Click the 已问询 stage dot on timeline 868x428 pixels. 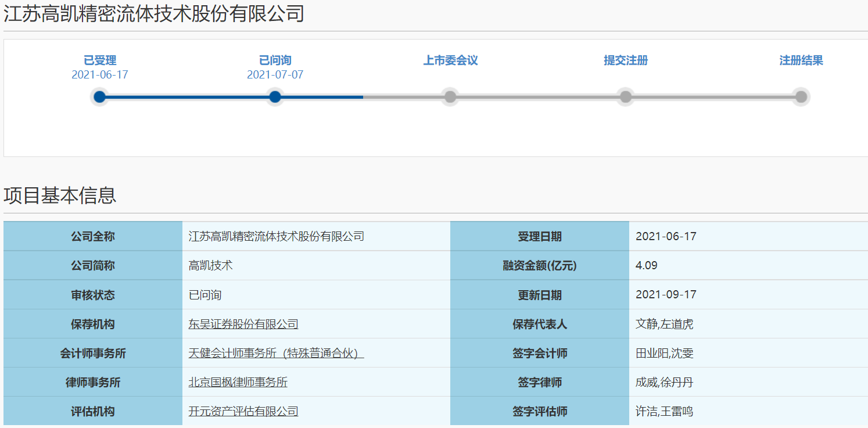(275, 97)
